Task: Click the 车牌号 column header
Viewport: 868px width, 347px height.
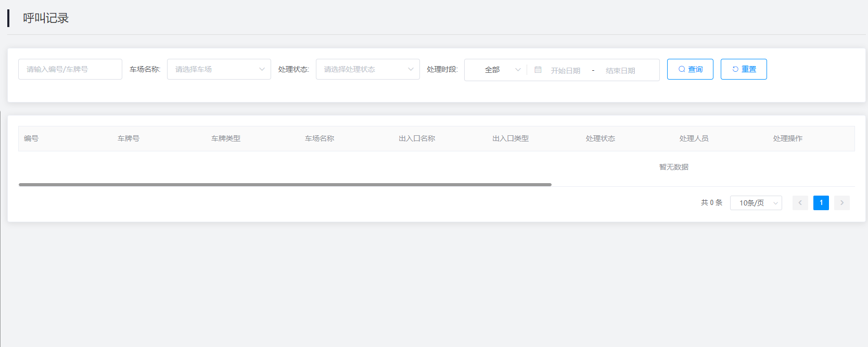Action: (x=129, y=138)
